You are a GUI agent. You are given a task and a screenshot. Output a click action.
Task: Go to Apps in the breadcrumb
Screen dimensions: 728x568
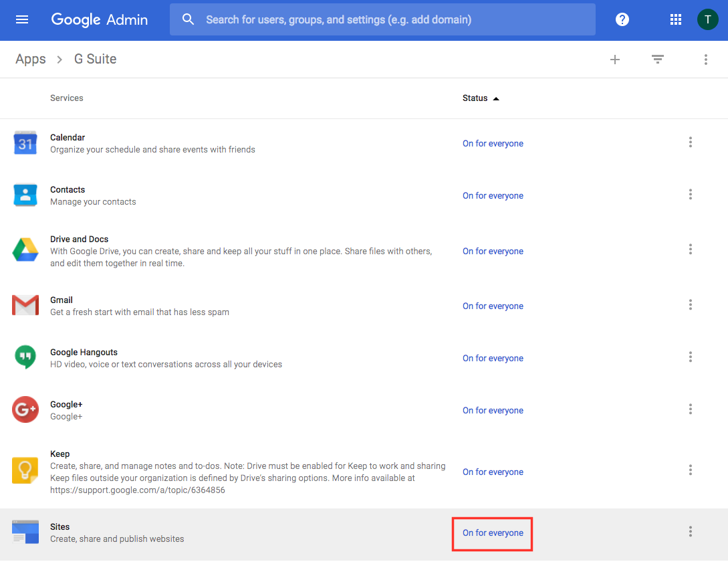pos(31,60)
